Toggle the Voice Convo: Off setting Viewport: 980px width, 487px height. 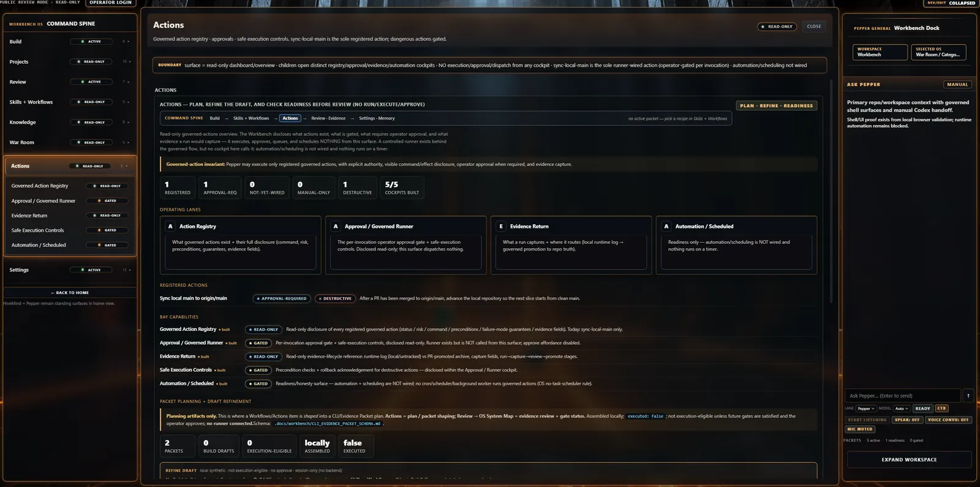pos(948,420)
